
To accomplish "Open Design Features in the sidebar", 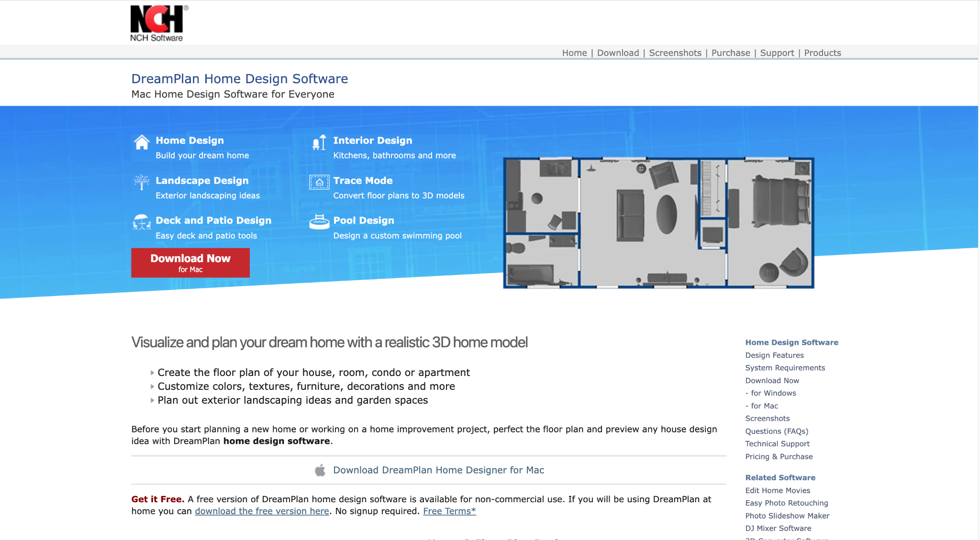I will point(774,355).
